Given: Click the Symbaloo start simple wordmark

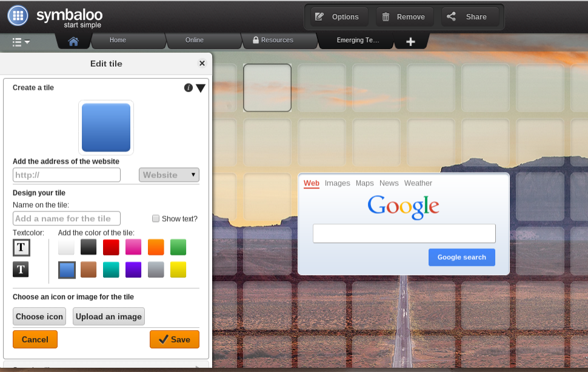Looking at the screenshot, I should point(69,18).
